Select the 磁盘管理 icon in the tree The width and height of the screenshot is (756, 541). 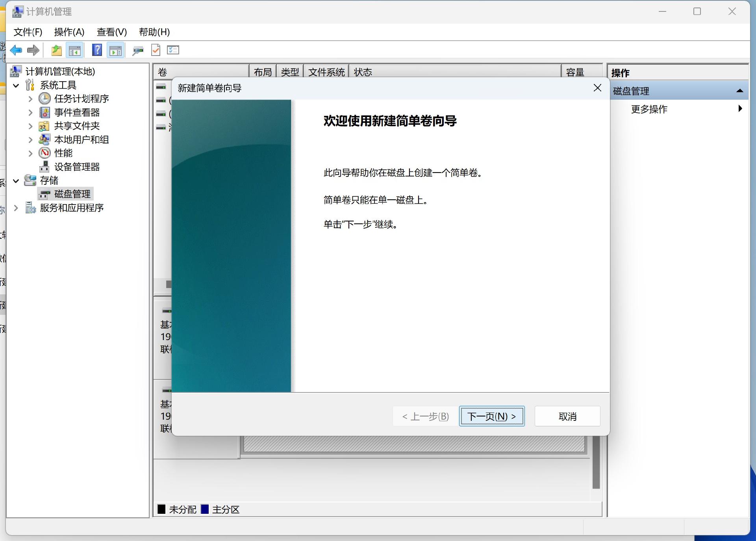click(45, 193)
